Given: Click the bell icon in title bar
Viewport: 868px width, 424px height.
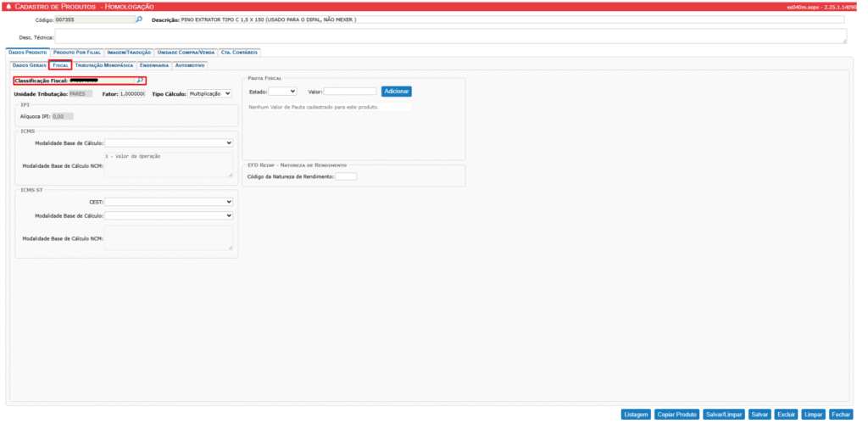Looking at the screenshot, I should (8, 6).
